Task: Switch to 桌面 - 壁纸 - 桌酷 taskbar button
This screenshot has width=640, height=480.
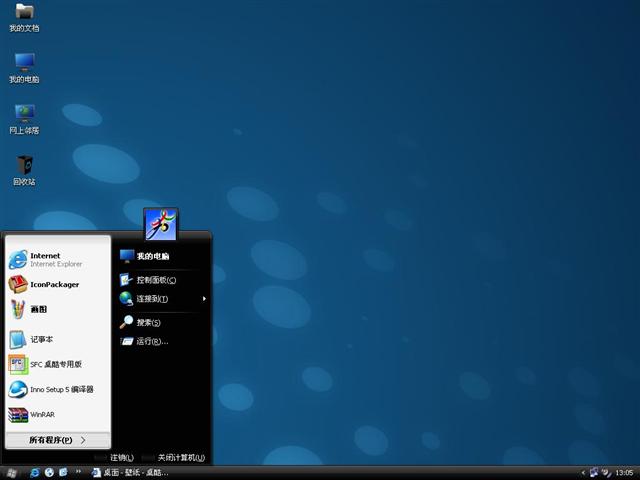Action: click(x=130, y=473)
